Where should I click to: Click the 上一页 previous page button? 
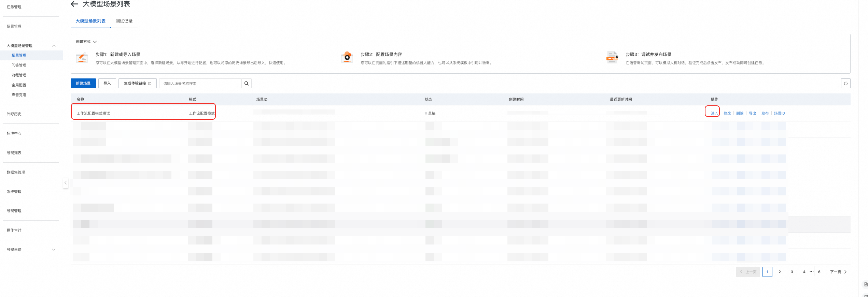[748, 272]
